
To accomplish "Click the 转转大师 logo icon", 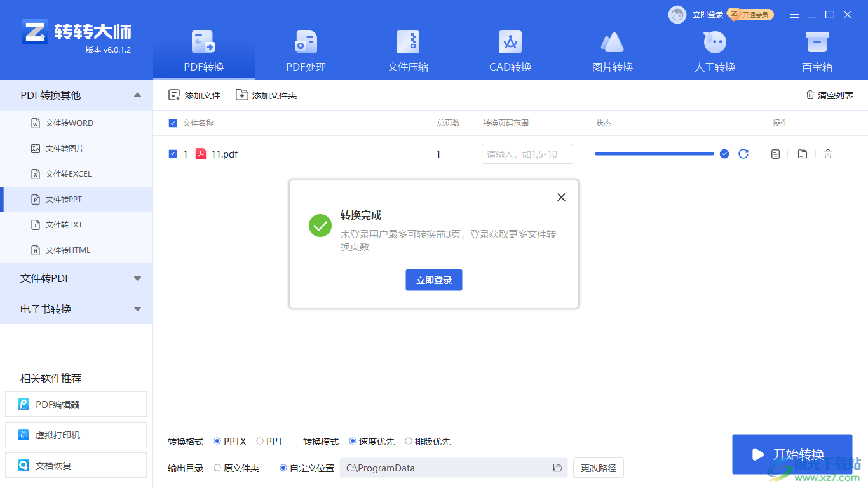I will (35, 32).
